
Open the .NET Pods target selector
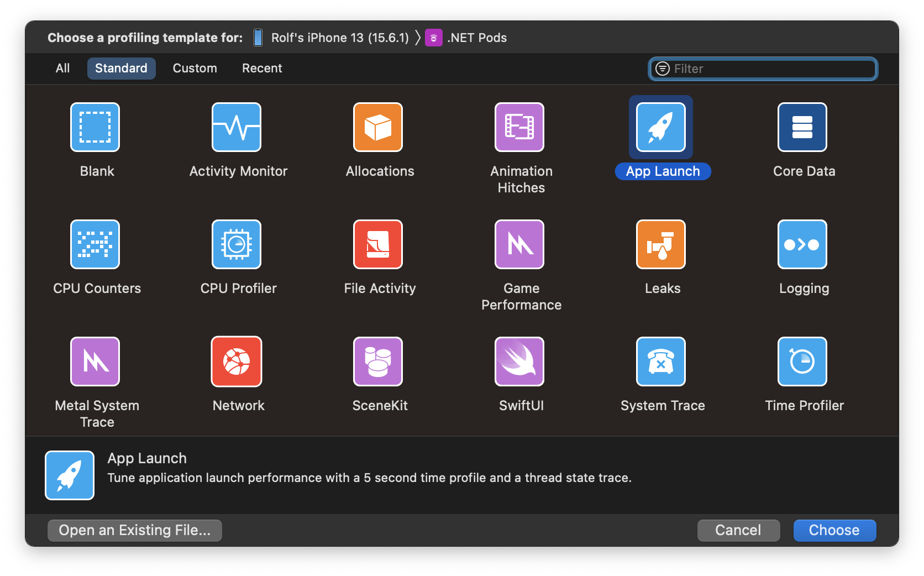[x=466, y=38]
